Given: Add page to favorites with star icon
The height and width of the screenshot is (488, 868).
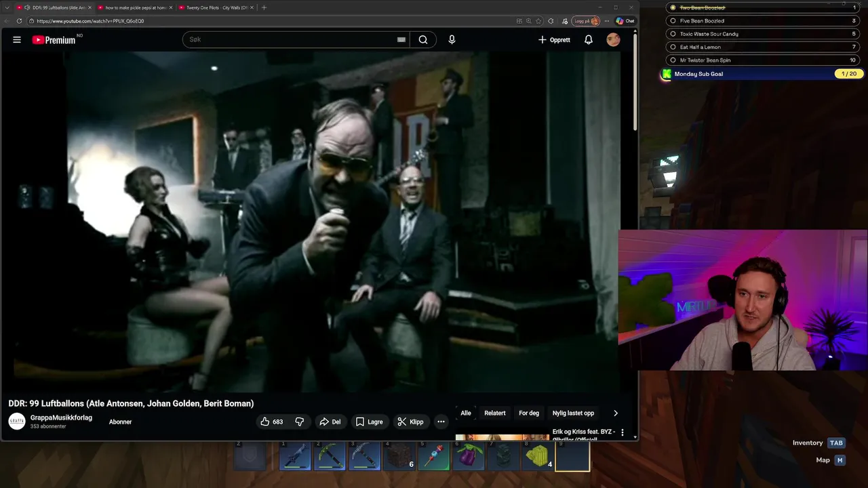Looking at the screenshot, I should 539,21.
